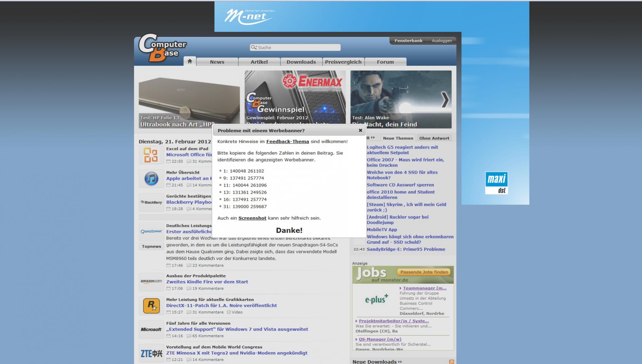Click the Fensterbank user link
This screenshot has width=642, height=364.
[x=408, y=41]
